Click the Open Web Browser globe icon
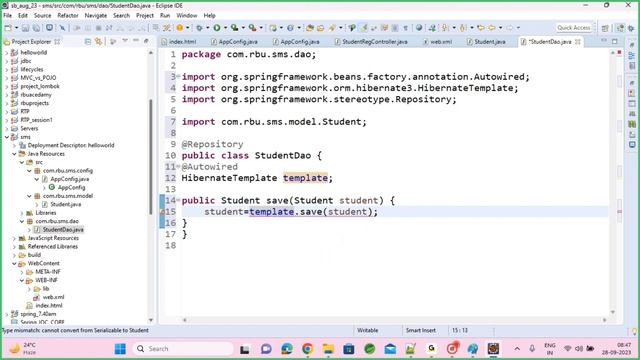This screenshot has height=360, width=640. click(x=419, y=28)
